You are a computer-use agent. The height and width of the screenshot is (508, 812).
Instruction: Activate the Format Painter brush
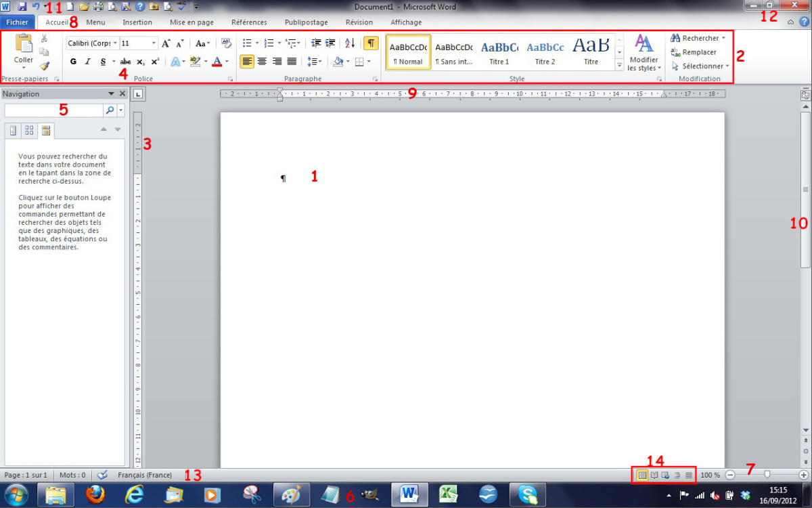pos(44,66)
